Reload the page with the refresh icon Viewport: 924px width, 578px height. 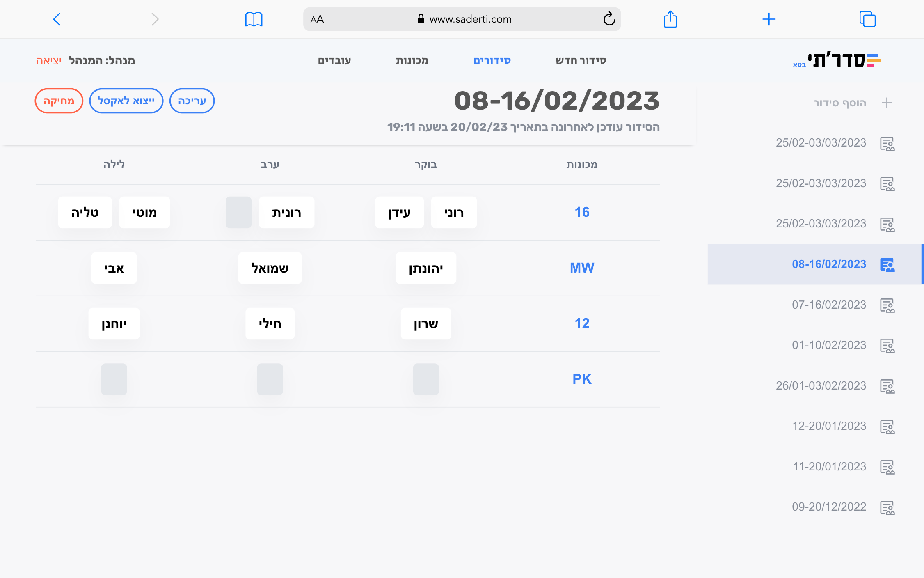pos(609,19)
